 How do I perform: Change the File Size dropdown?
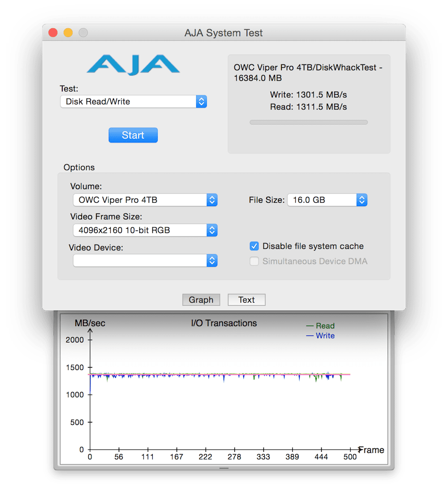pos(327,200)
